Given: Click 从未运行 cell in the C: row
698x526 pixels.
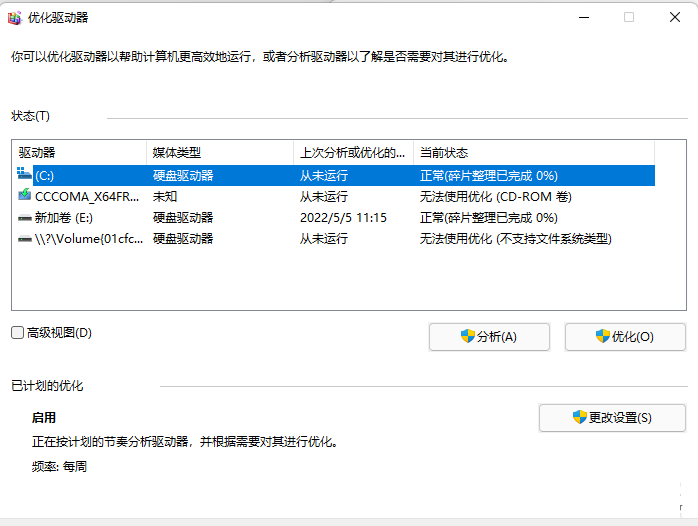Looking at the screenshot, I should (324, 176).
